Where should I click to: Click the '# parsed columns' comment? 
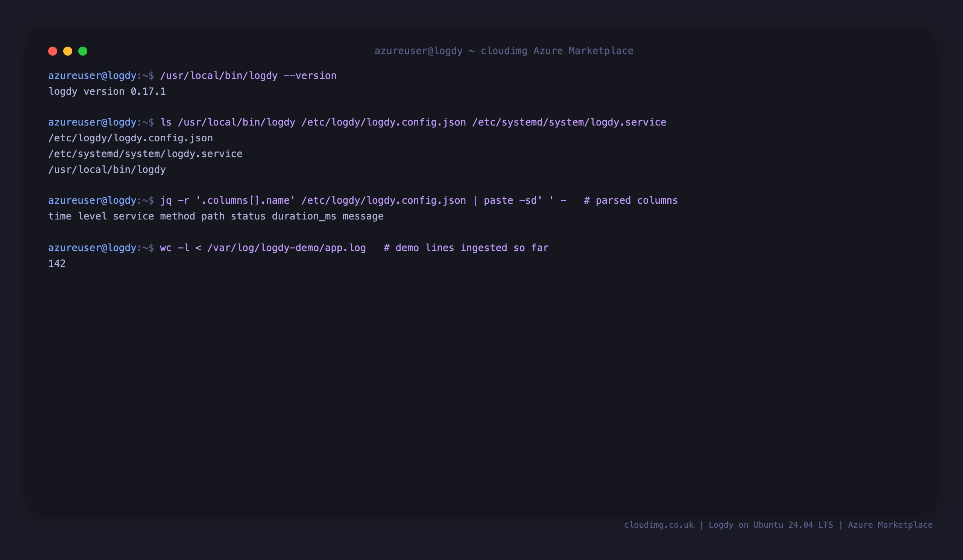(631, 200)
